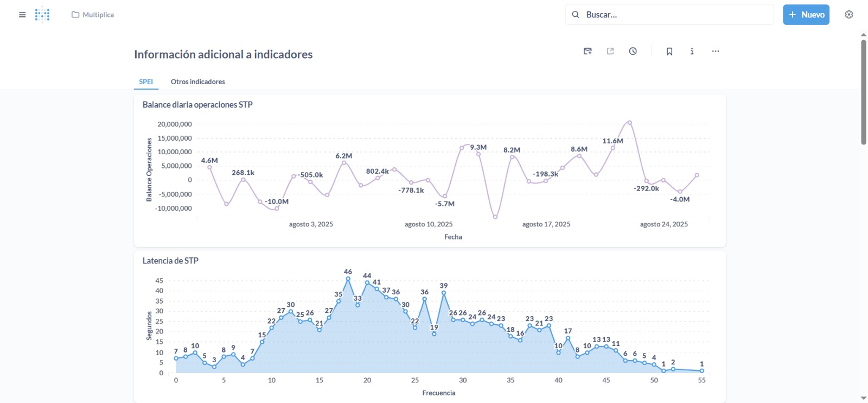Open dashboard subscriptions envelope icon
The width and height of the screenshot is (868, 403).
coord(588,51)
